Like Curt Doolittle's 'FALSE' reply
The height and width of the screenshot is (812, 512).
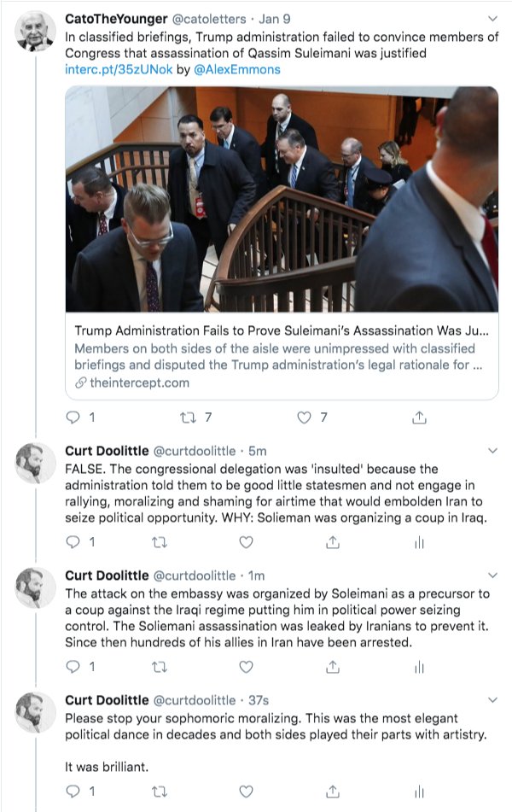246,542
